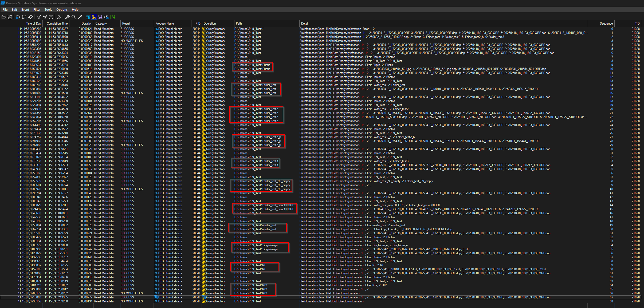Click the Clear eraser icon
Image resolution: width=644 pixels, height=308 pixels.
tap(30, 17)
